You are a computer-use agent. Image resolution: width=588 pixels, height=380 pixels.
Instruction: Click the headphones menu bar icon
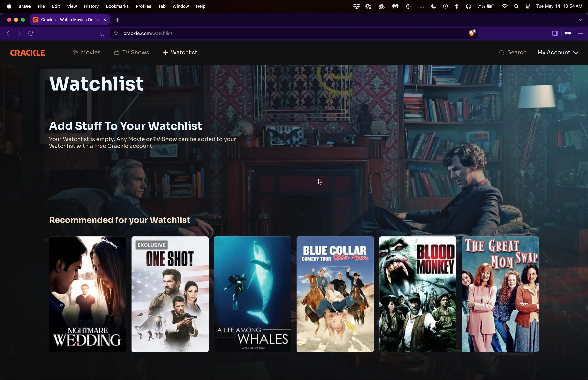pos(468,6)
